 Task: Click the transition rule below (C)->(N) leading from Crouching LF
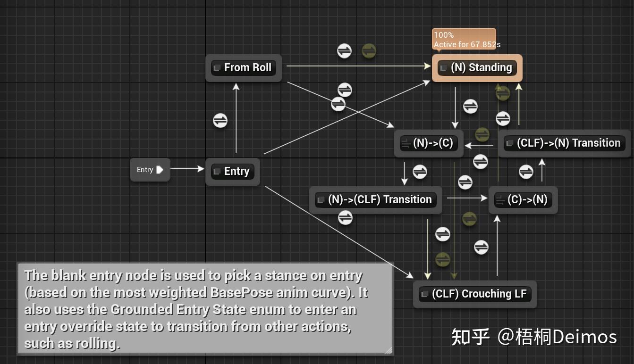coord(482,247)
